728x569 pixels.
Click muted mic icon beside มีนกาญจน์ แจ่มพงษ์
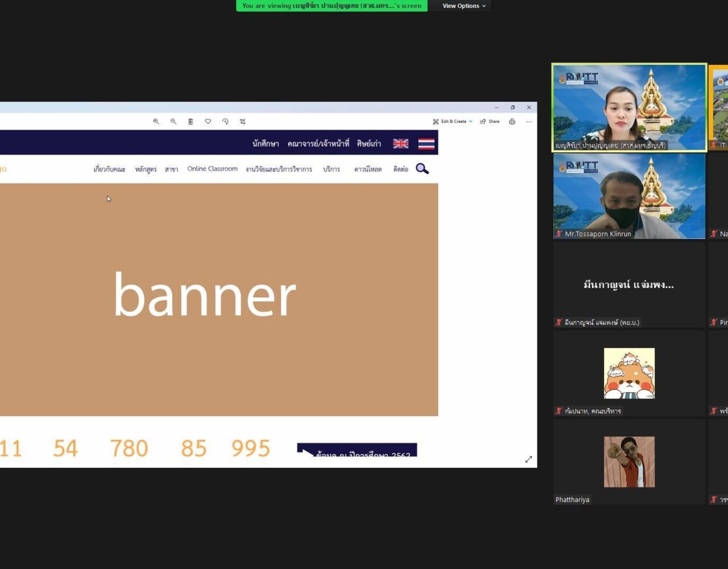[559, 323]
